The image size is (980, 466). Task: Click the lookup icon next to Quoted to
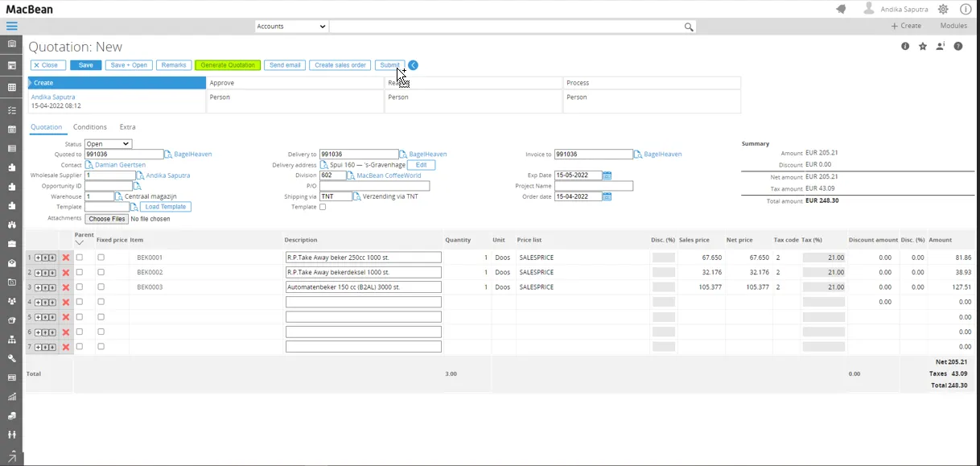tap(168, 155)
